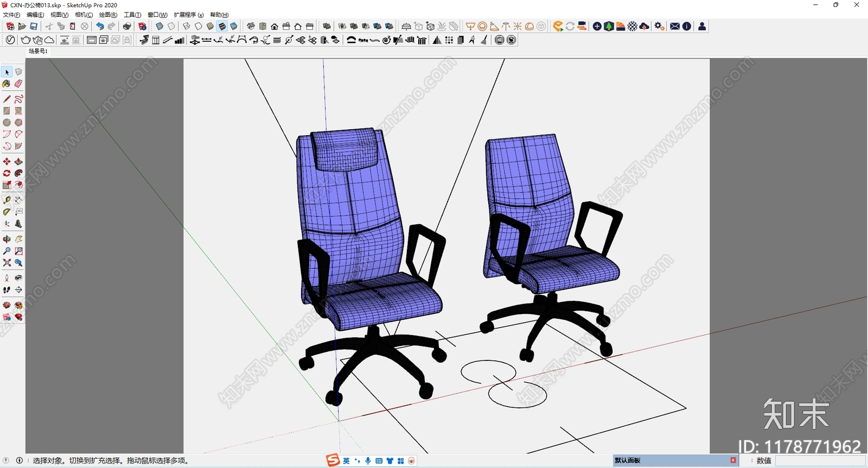The height and width of the screenshot is (468, 868).
Task: Switch to Hidden Line style
Action: (199, 26)
